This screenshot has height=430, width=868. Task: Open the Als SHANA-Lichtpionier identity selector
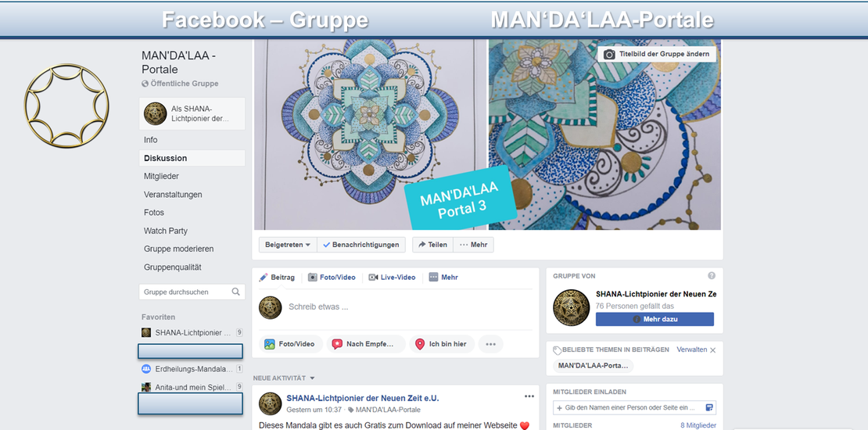point(192,113)
